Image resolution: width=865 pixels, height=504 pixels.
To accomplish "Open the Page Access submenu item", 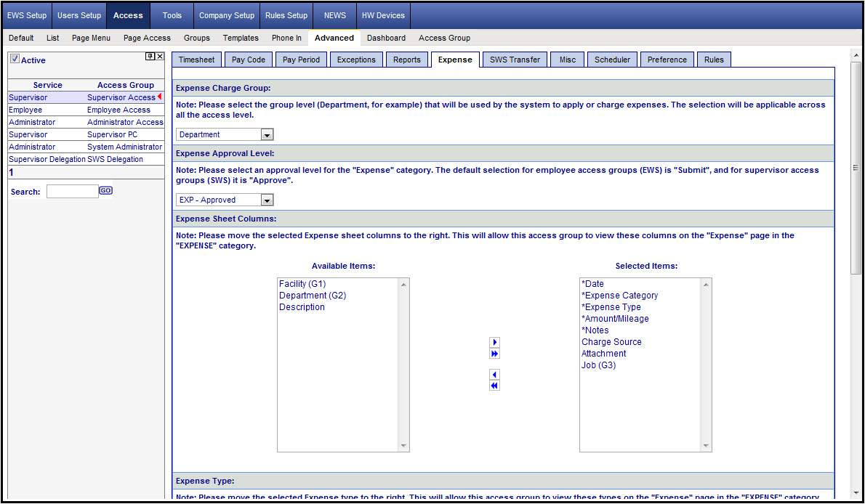I will (147, 38).
